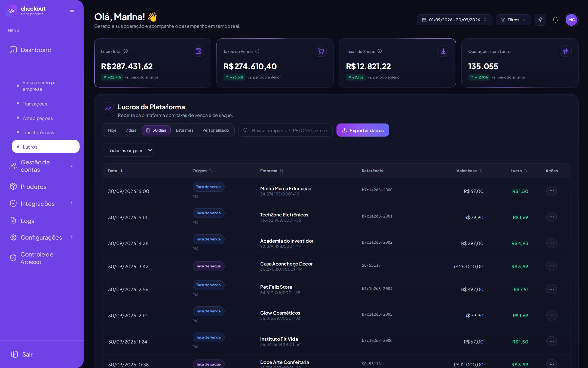Image resolution: width=588 pixels, height=368 pixels.
Task: Select the 7 dias period tab
Action: 131,130
